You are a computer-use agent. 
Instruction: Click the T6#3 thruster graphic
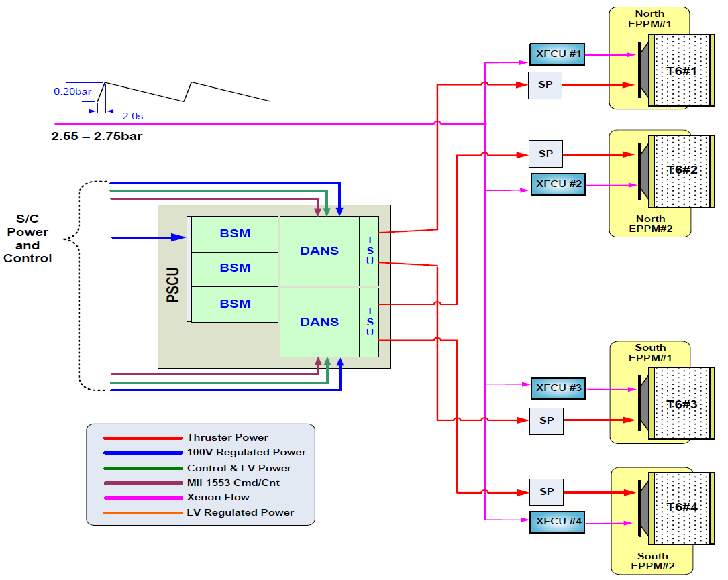pos(681,404)
